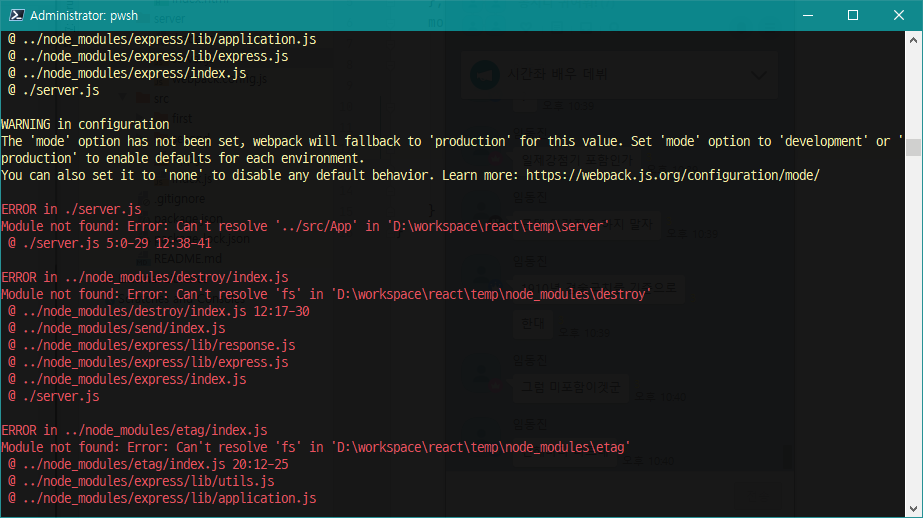Click the 'WARNING in configuration' line
Viewport: 923px width, 518px height.
(85, 124)
